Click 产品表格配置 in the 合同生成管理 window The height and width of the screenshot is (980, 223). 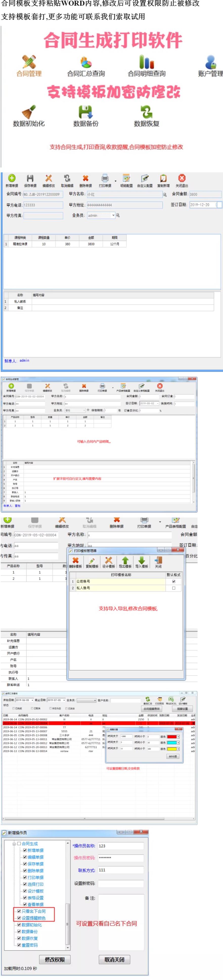tap(123, 388)
